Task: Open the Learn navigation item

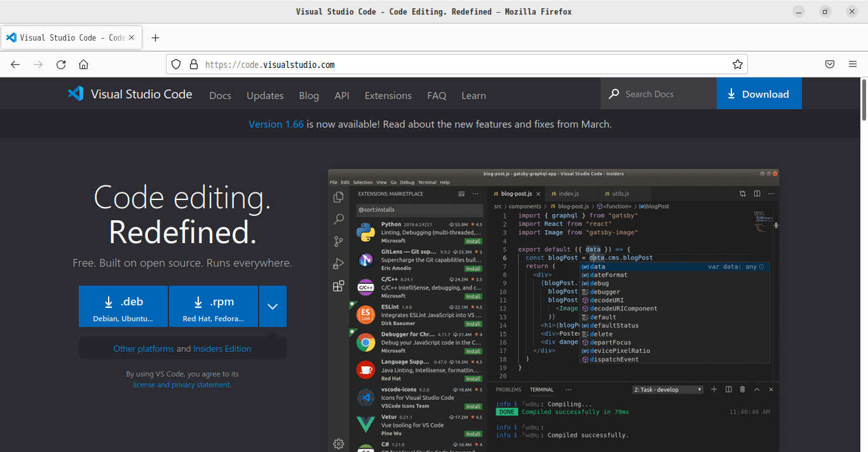Action: pyautogui.click(x=473, y=95)
